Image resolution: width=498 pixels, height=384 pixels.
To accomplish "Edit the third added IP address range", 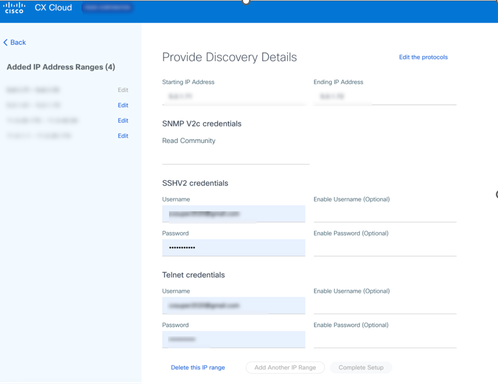I will tap(123, 121).
